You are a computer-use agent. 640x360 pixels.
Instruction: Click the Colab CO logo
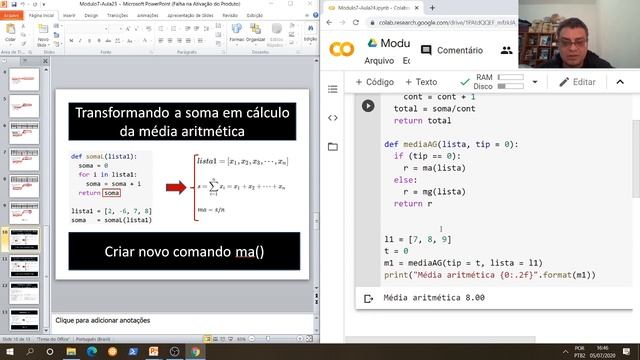342,49
